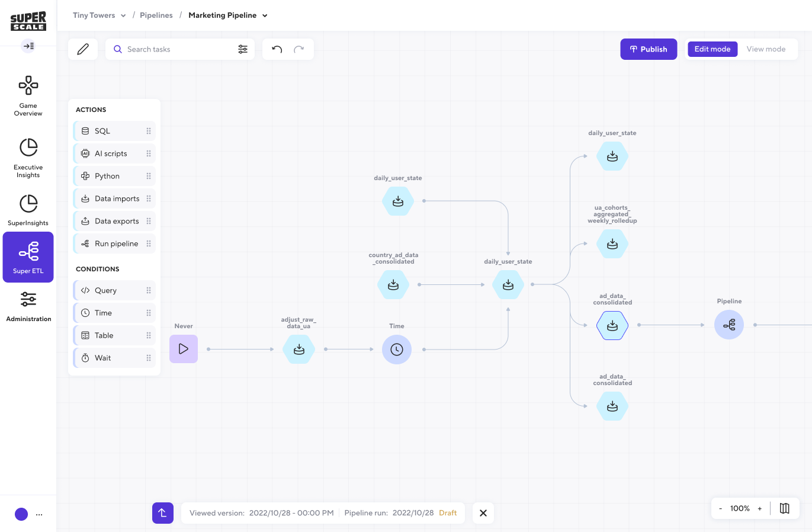Switch to Edit mode
The width and height of the screenshot is (812, 532).
pos(712,49)
